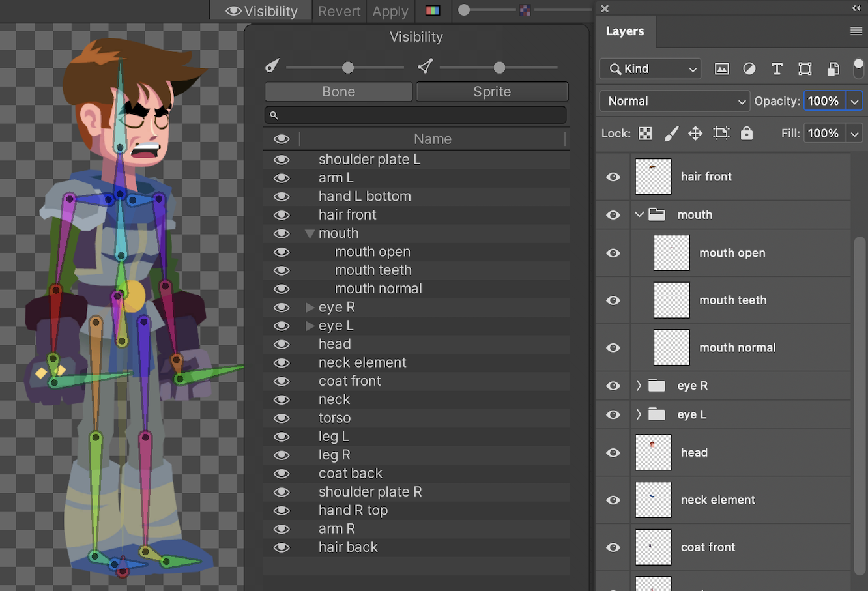868x591 pixels.
Task: Toggle visibility of torso in Visibility list
Action: click(x=282, y=418)
